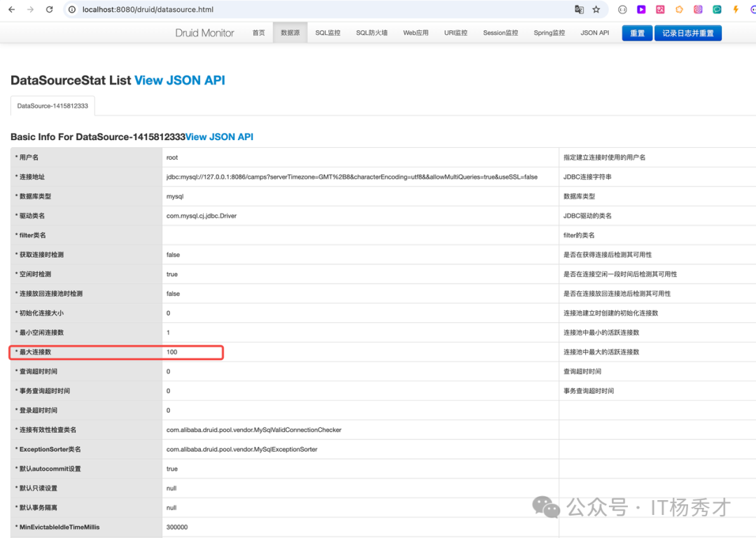Open View JSON API link beside Basic Info
This screenshot has width=756, height=538.
coord(219,137)
